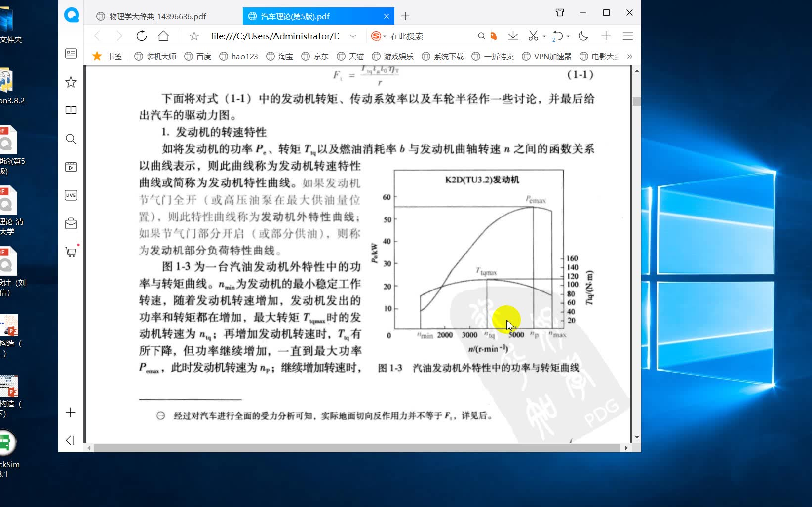Image resolution: width=812 pixels, height=507 pixels.
Task: Add a sidebar app with plus icon
Action: [71, 412]
